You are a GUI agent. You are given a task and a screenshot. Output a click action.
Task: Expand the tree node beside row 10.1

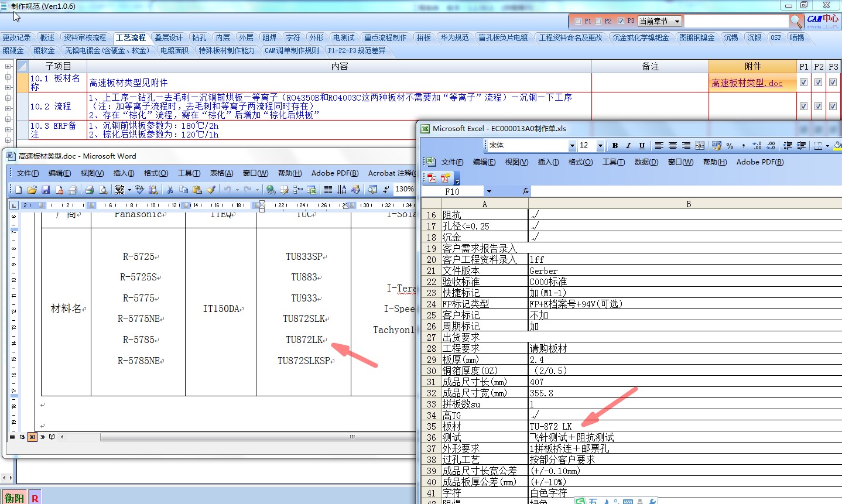tap(8, 76)
